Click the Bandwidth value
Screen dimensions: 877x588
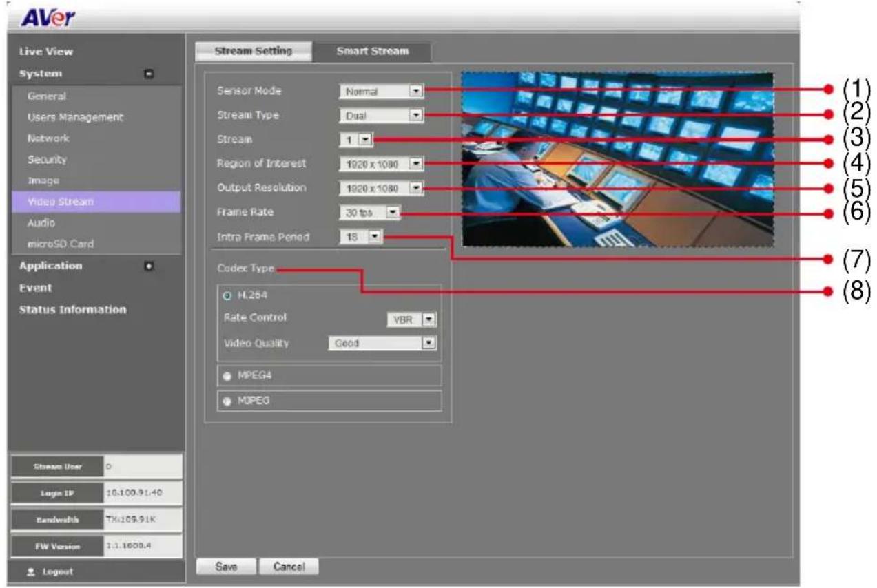[x=143, y=518]
